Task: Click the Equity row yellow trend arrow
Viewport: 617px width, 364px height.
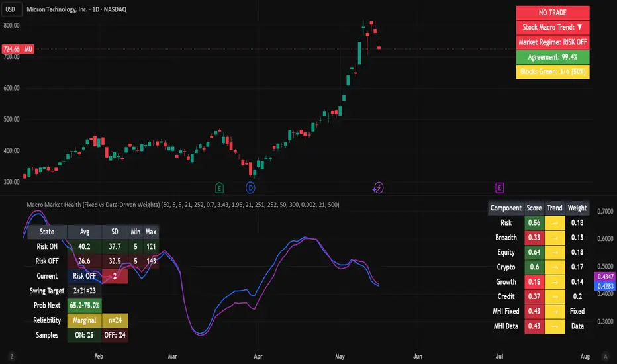Action: [x=555, y=252]
